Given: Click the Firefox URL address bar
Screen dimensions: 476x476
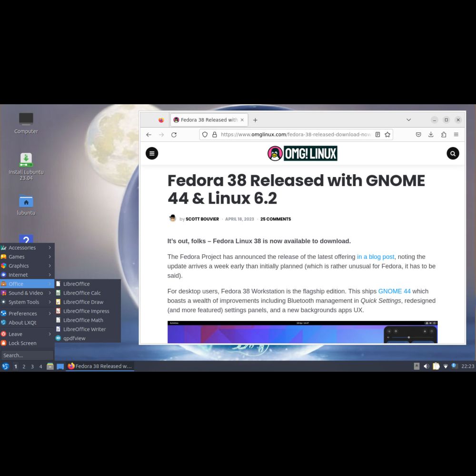Looking at the screenshot, I should coord(296,135).
